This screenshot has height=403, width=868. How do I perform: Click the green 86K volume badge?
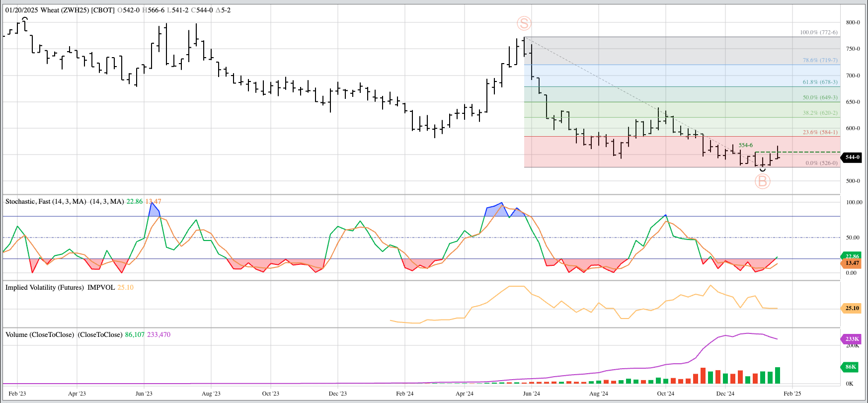click(851, 367)
